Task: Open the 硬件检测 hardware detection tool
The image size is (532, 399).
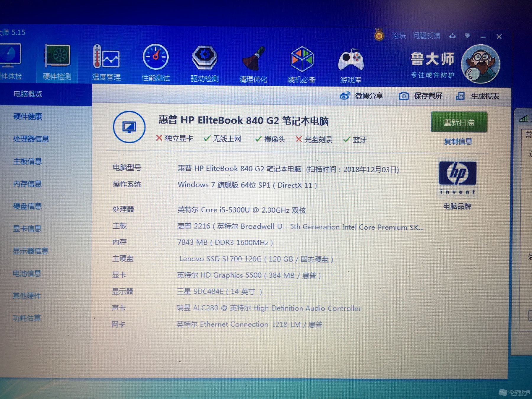Action: [x=57, y=63]
